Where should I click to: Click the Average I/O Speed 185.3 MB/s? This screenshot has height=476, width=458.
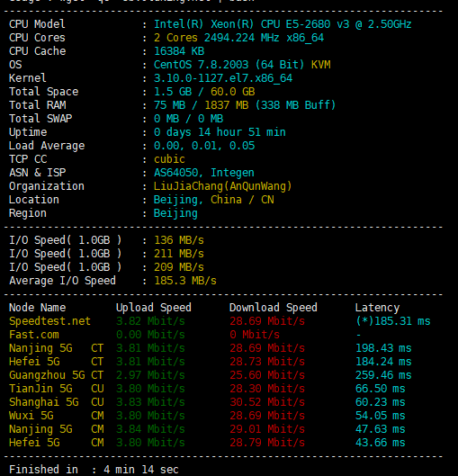pos(185,281)
